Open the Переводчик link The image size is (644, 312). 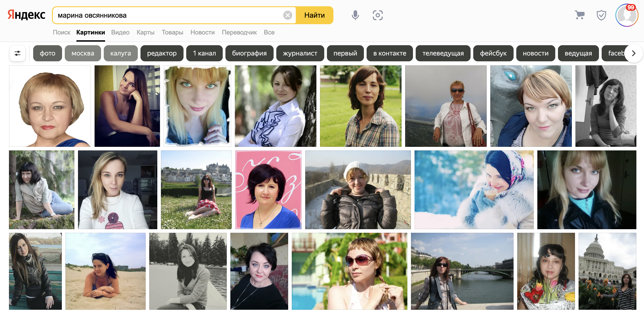point(239,32)
